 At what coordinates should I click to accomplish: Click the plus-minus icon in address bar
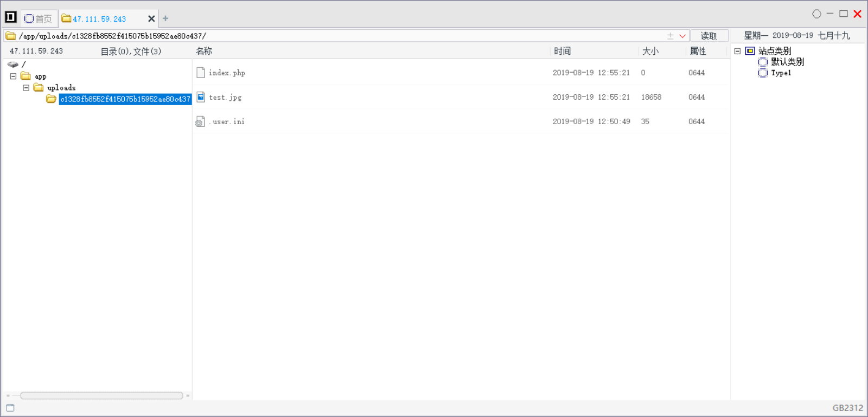(x=670, y=36)
